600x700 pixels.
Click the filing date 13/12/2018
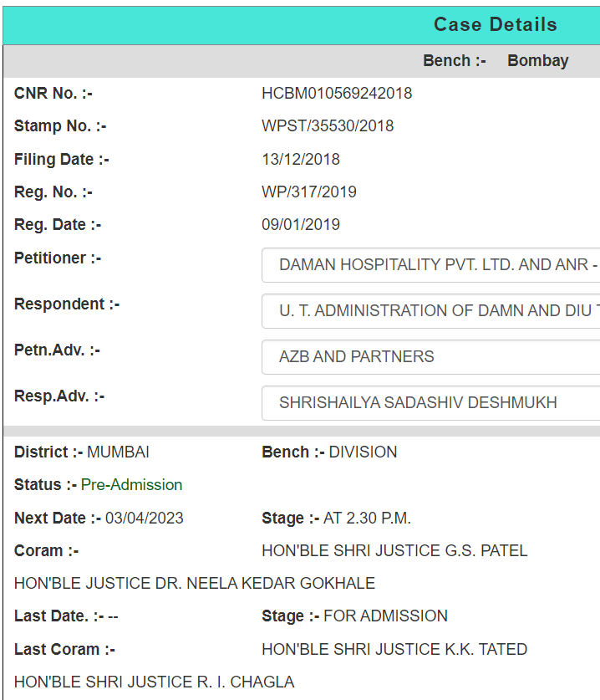tap(301, 160)
